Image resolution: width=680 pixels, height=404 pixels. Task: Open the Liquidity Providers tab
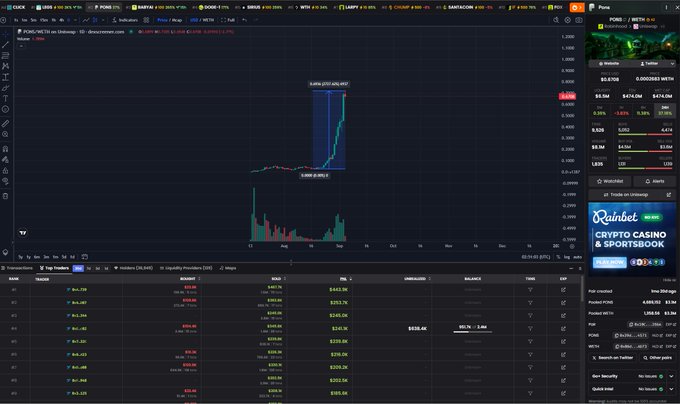[186, 268]
